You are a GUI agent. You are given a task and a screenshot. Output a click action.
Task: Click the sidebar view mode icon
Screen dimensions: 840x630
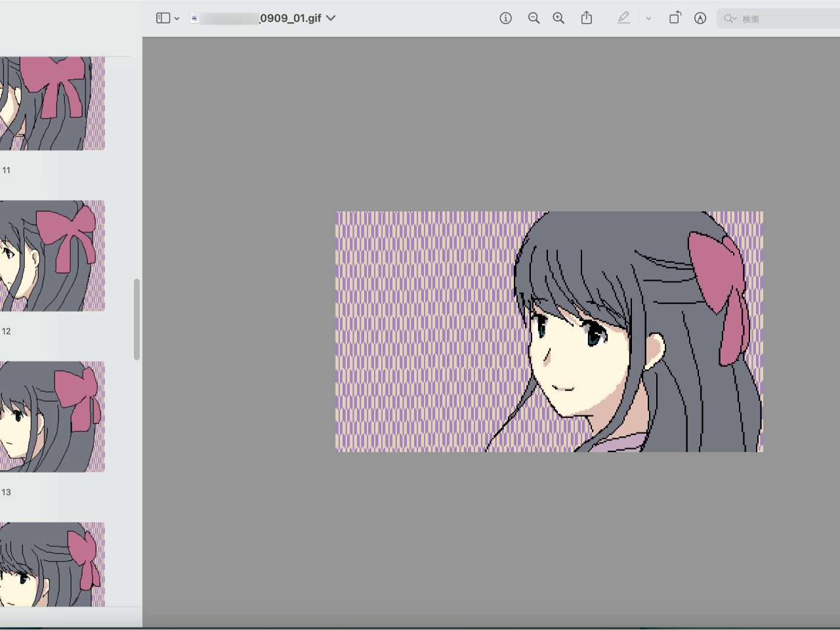coord(163,18)
